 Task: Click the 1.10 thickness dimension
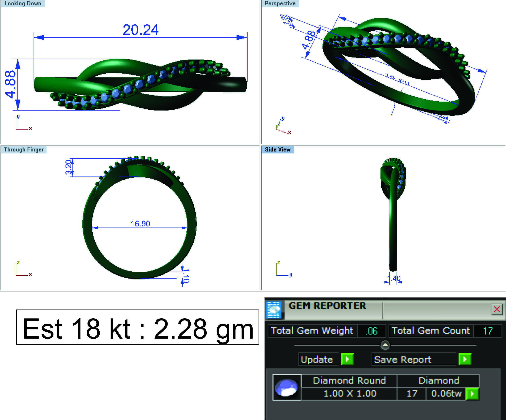tap(186, 276)
